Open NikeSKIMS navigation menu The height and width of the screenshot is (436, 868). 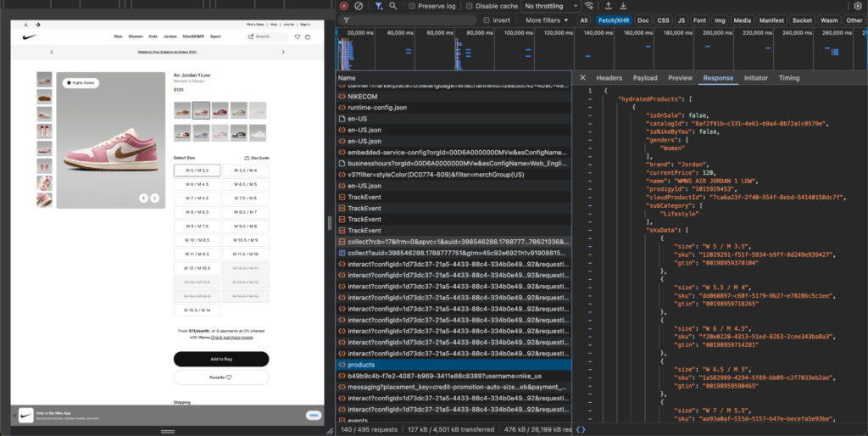click(x=193, y=36)
